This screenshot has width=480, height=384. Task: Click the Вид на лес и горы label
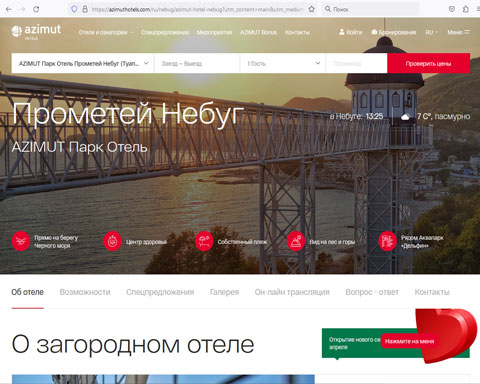[x=332, y=242]
